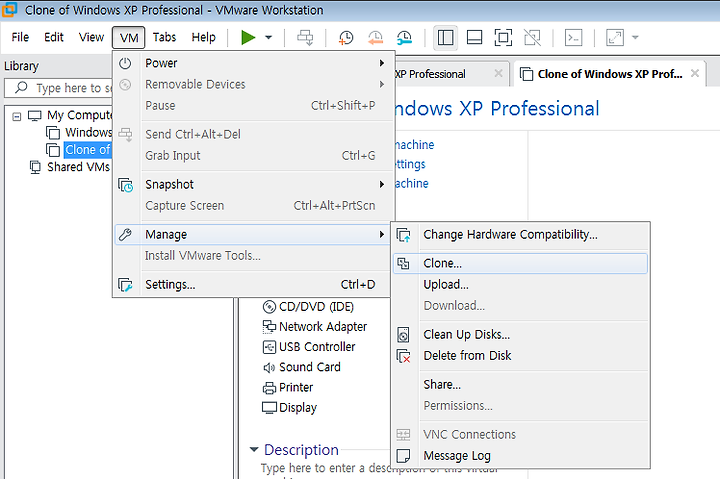Select Clone… in Manage submenu
Screen dimensions: 720x479
520,263
